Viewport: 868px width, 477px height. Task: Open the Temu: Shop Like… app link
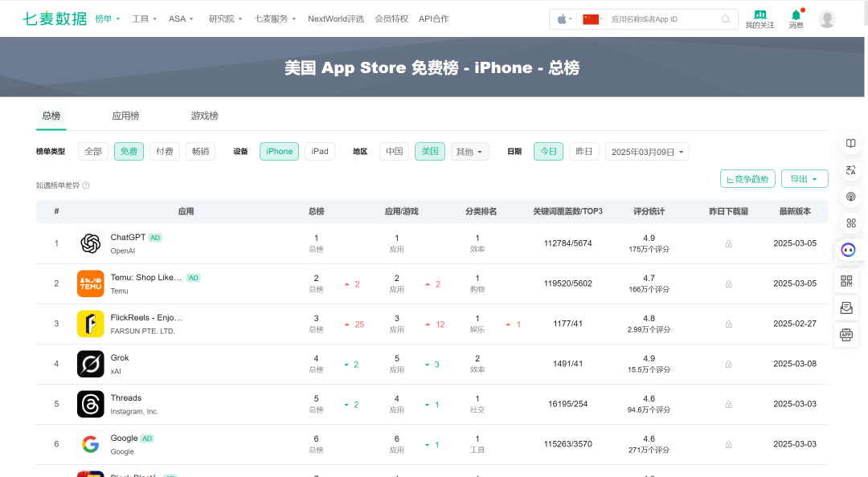pos(146,278)
